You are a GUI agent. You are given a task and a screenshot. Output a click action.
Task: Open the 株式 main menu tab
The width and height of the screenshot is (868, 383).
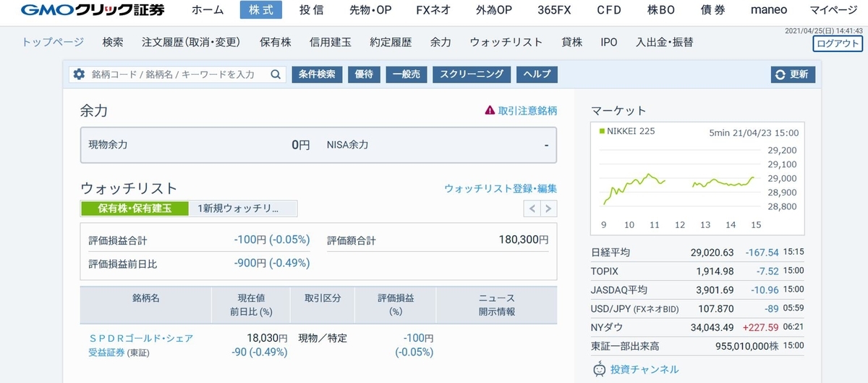pos(261,10)
